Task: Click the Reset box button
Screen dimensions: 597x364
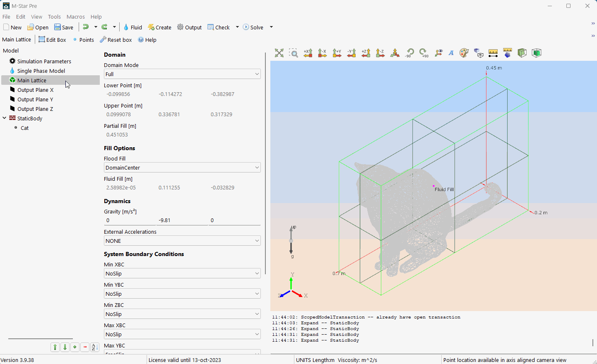Action: coord(116,40)
